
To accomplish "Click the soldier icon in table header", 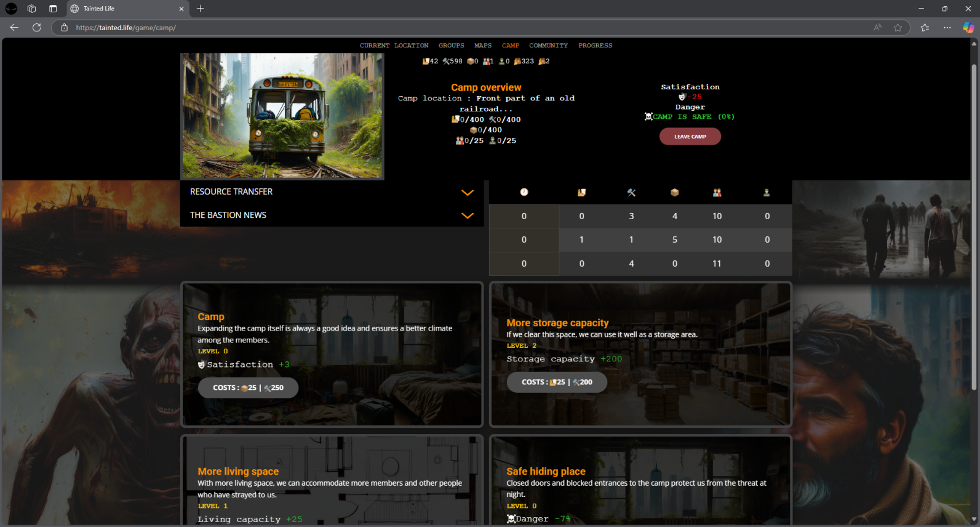I will 767,193.
